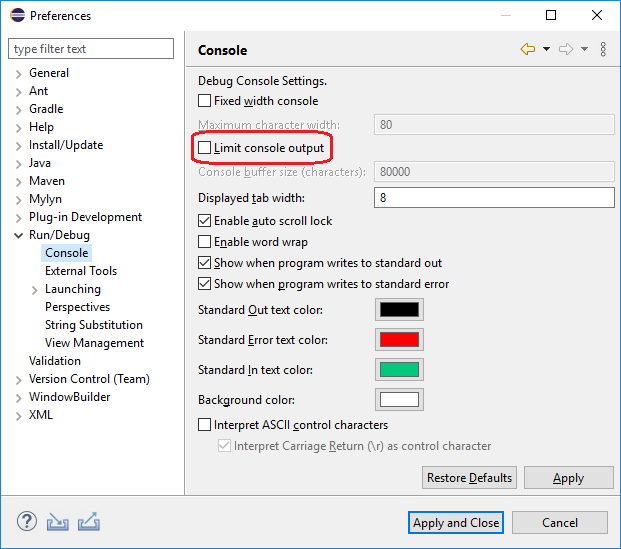This screenshot has height=549, width=621.
Task: Open the forward history dropdown arrow
Action: pos(584,49)
